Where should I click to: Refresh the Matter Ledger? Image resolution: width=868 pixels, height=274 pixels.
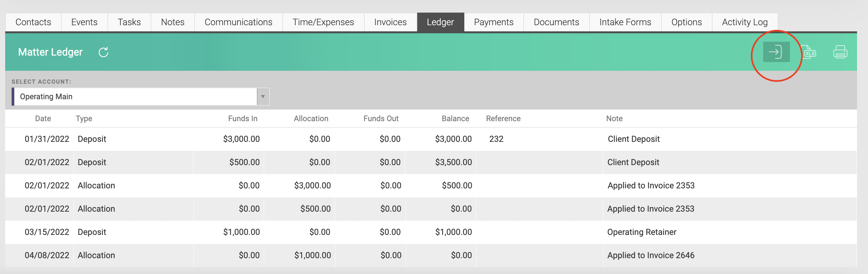point(104,52)
